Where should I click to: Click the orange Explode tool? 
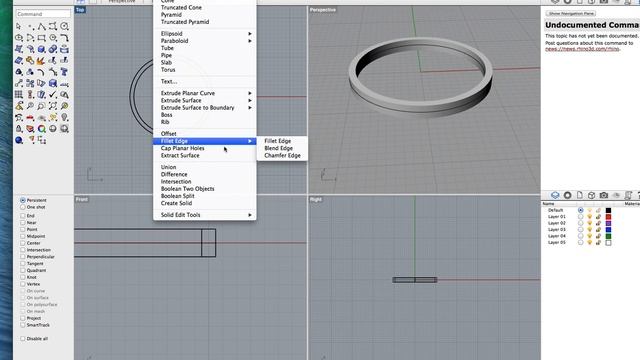[x=40, y=61]
